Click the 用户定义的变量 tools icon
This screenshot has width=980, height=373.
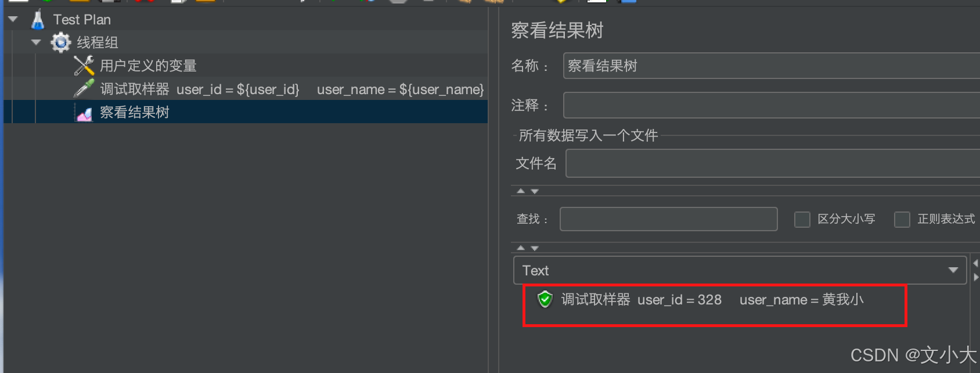(x=84, y=66)
